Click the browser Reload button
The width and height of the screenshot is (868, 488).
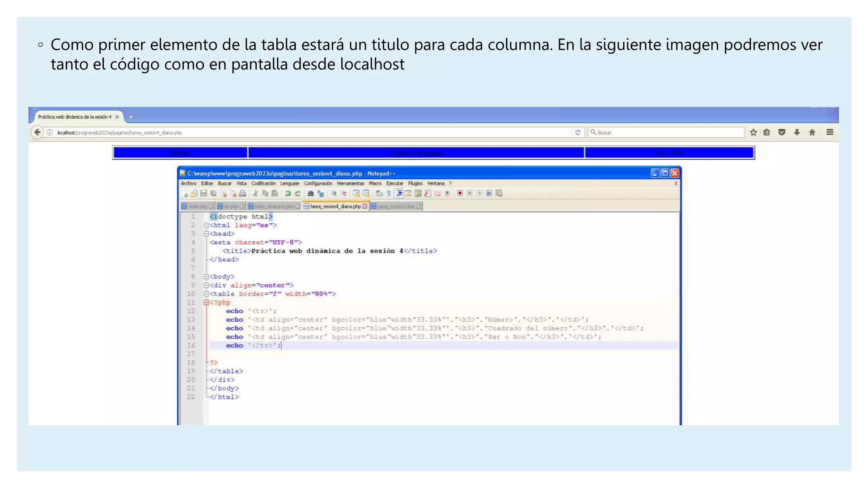(578, 133)
